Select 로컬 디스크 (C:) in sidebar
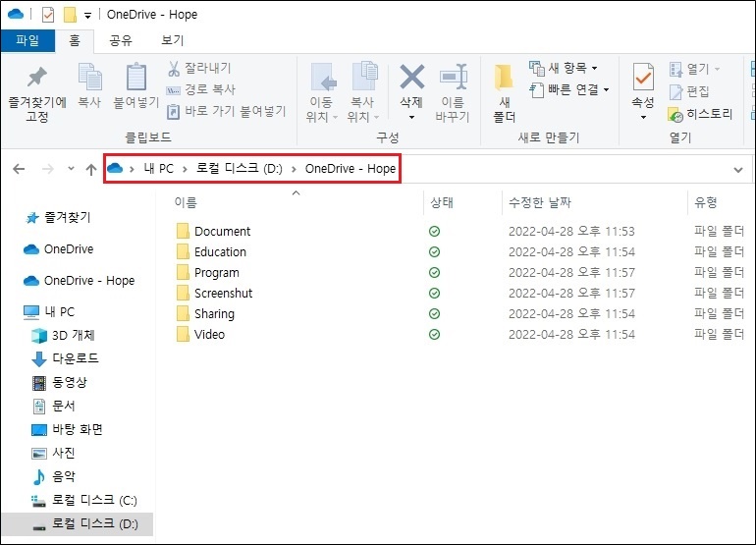756x545 pixels. [x=83, y=501]
